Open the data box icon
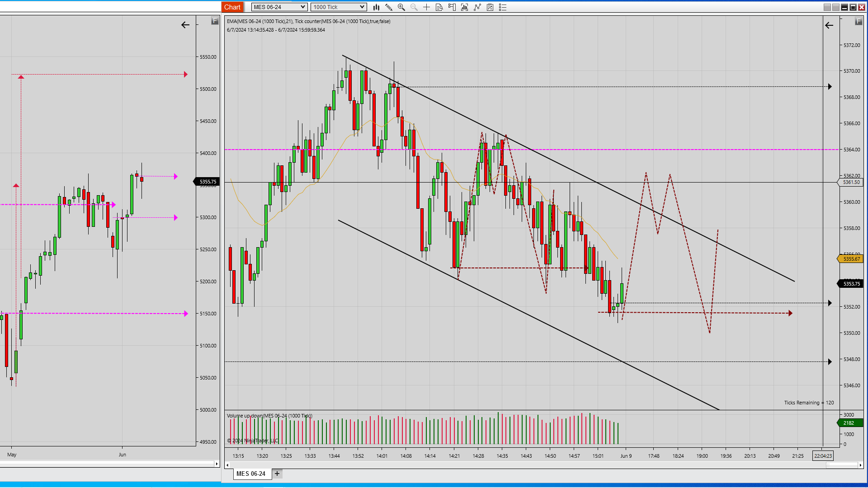The height and width of the screenshot is (488, 868). [439, 7]
